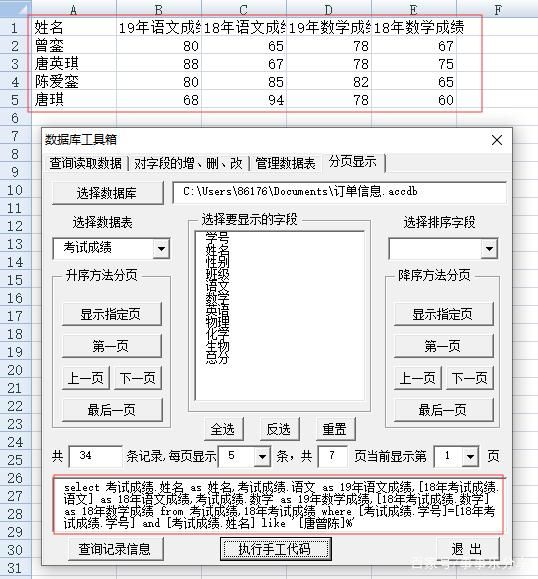Click 第一页 in 升序方法分页 group
Screen dimensions: 538x579
point(112,346)
